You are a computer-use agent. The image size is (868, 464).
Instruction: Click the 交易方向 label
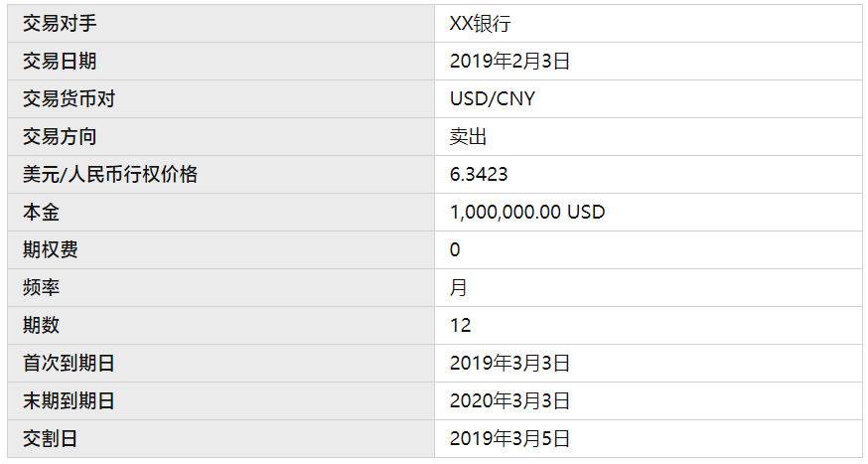click(x=60, y=136)
